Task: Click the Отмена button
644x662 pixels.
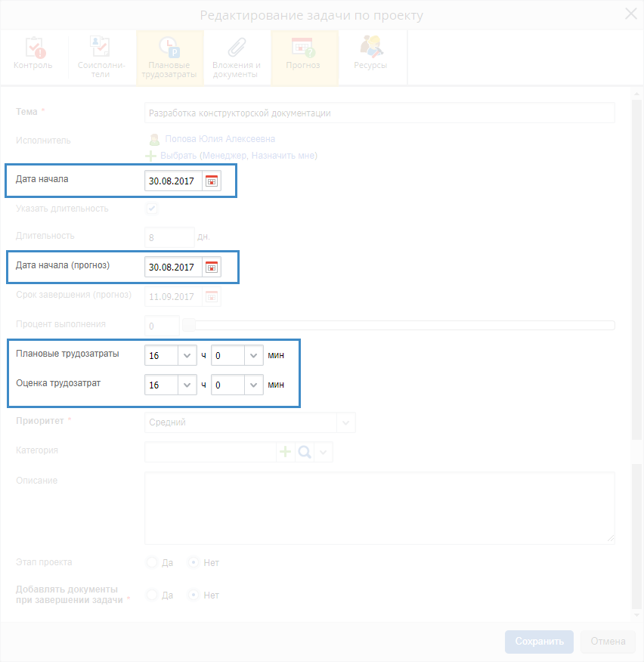Action: pos(608,642)
